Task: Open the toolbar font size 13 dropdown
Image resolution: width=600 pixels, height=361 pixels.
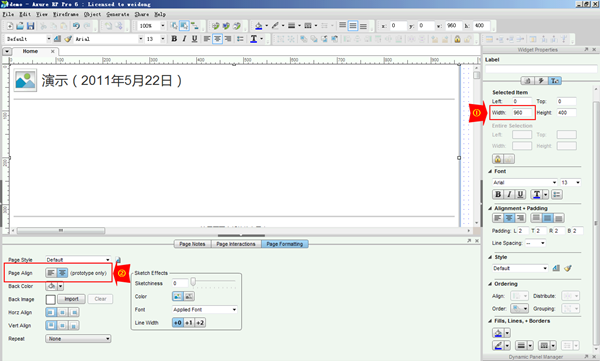Action: pos(163,39)
